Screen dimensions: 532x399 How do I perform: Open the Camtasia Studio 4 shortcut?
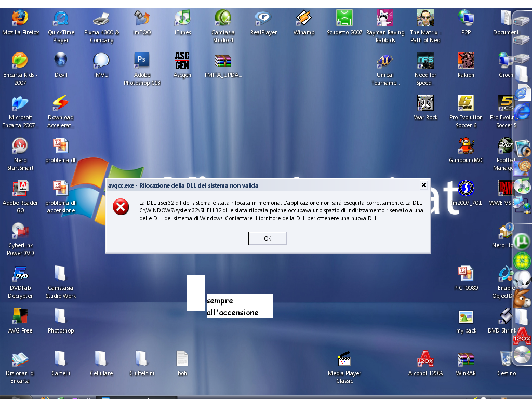coord(223,27)
